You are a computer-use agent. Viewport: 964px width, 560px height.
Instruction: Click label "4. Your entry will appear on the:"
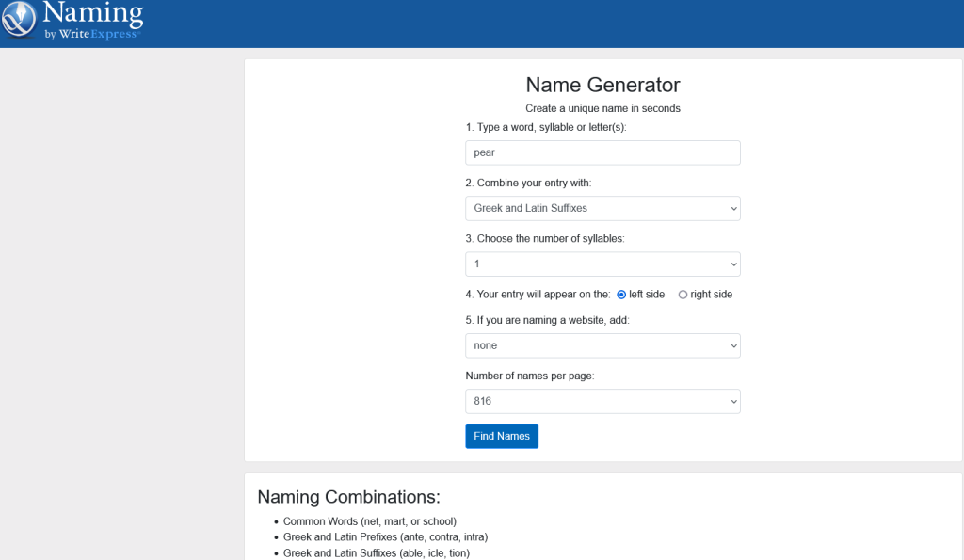tap(538, 295)
